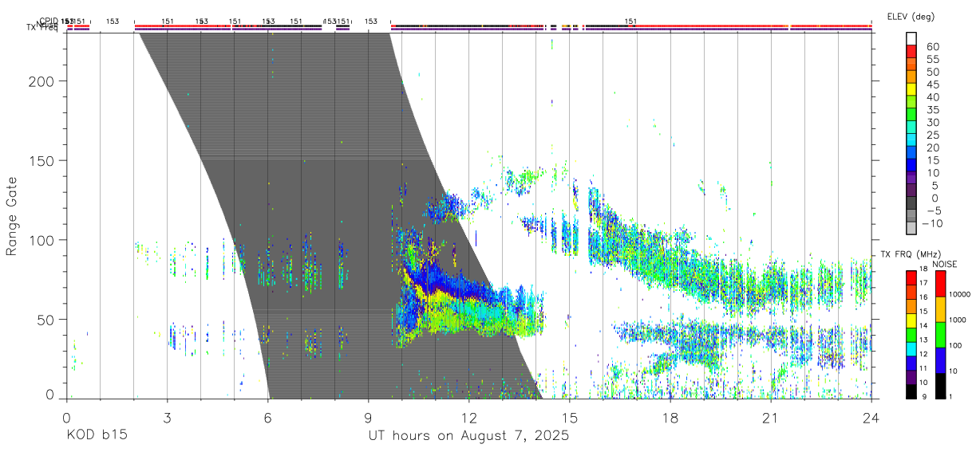Viewport: 980px width, 452px height.
Task: Click the '60' label on ELEV scale
Action: 931,46
